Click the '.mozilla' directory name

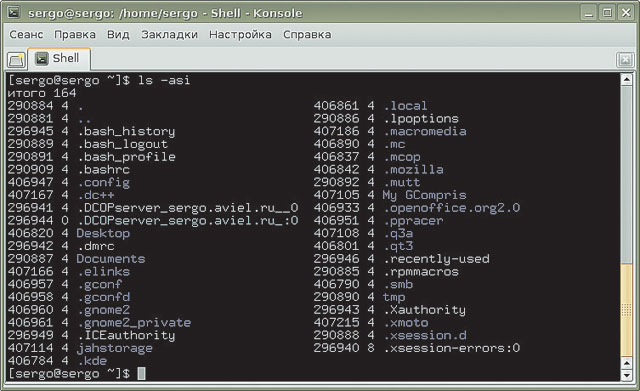point(413,169)
